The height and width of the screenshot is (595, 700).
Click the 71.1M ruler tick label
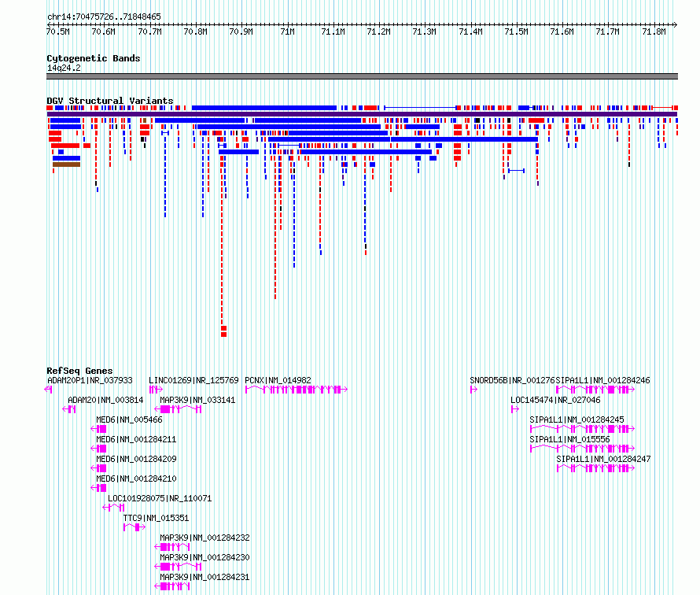[x=333, y=31]
